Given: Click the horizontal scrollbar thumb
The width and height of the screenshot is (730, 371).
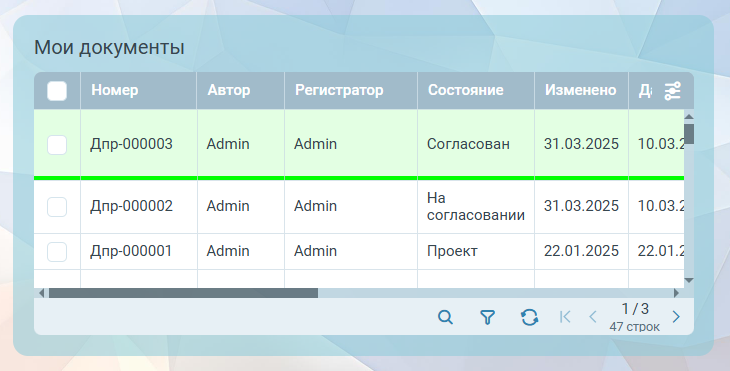Looking at the screenshot, I should [183, 293].
